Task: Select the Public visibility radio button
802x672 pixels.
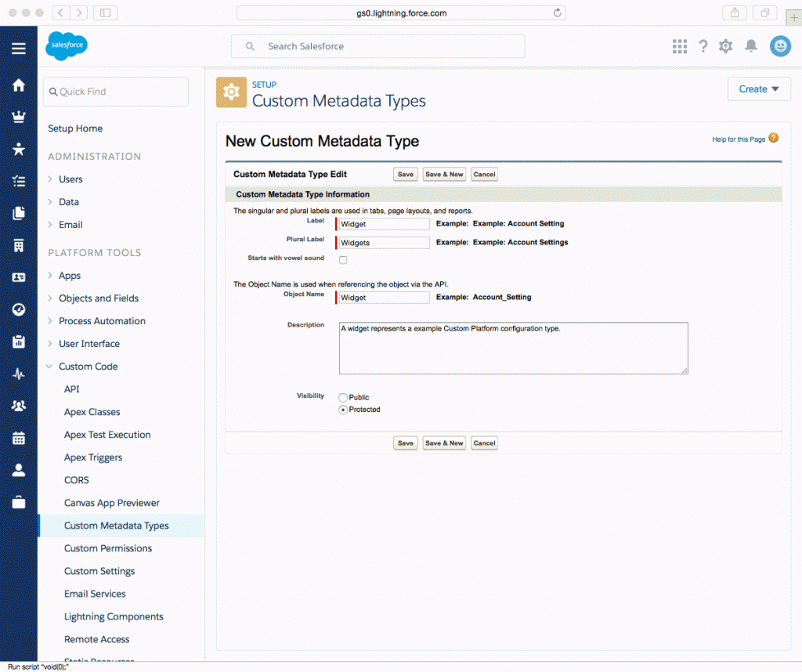Action: pyautogui.click(x=343, y=397)
